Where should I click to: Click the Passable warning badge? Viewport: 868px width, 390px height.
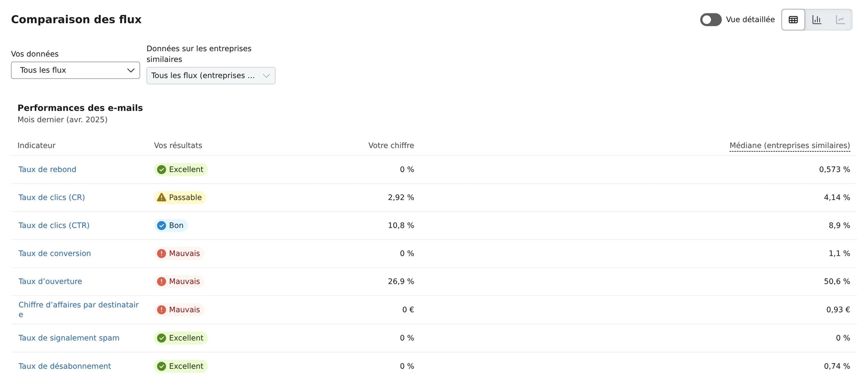(x=180, y=197)
